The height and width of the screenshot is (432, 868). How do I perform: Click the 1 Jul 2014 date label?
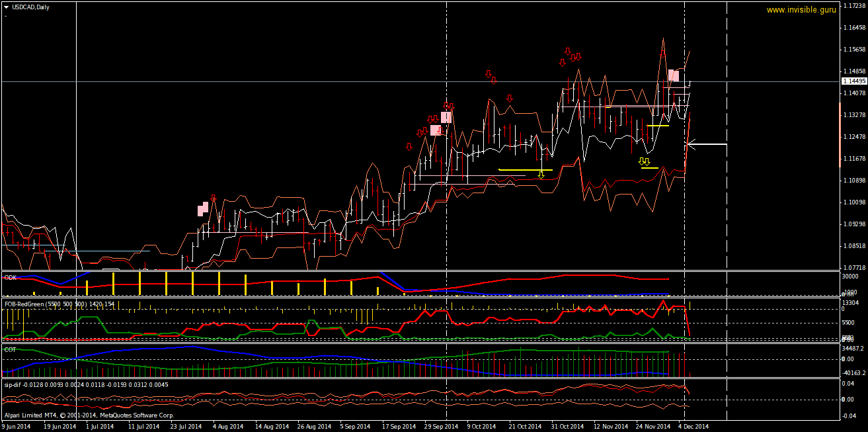[100, 427]
